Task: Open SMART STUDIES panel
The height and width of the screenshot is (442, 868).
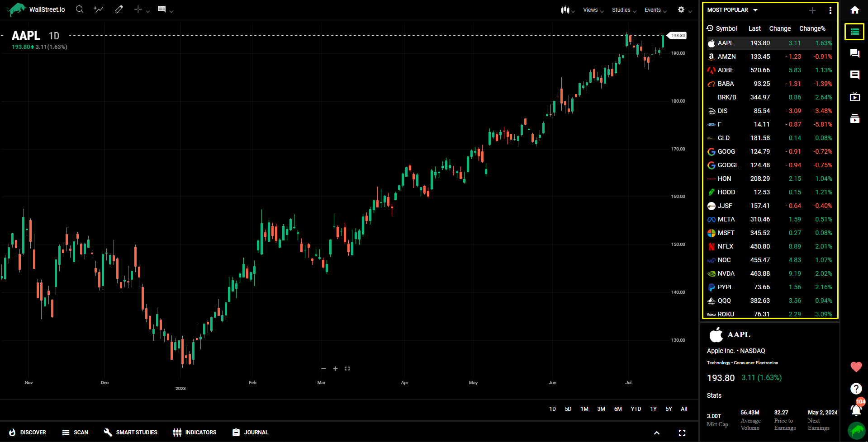Action: point(131,433)
